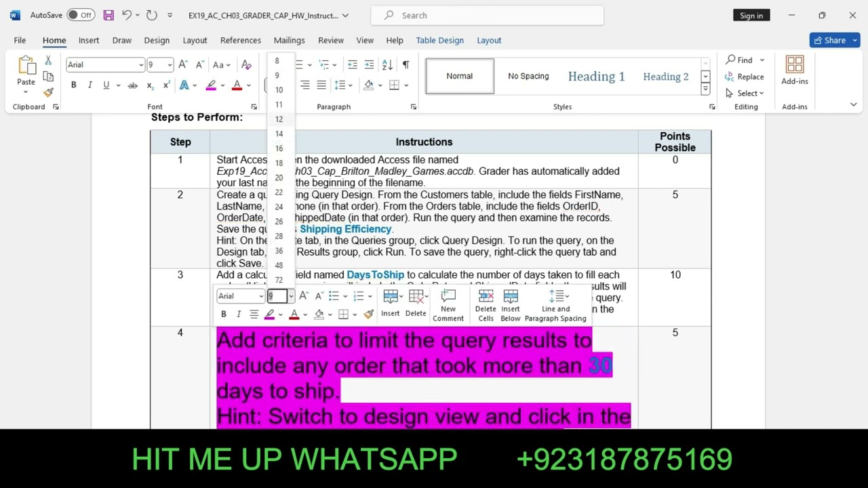Add a New Comment from mini toolbar
Viewport: 868px width, 488px height.
[x=448, y=306]
